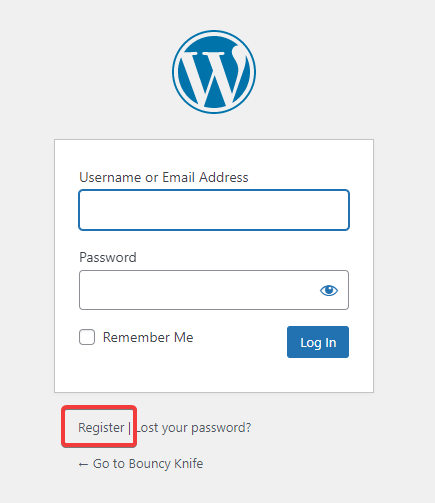This screenshot has height=503, width=435.
Task: Click the word Knife in the back link
Action: [188, 464]
